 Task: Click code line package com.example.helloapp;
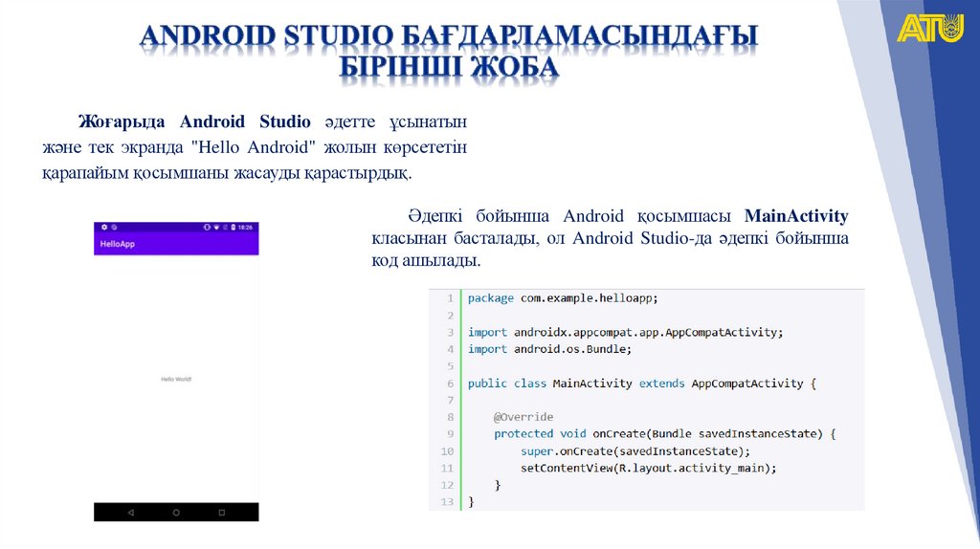point(563,298)
